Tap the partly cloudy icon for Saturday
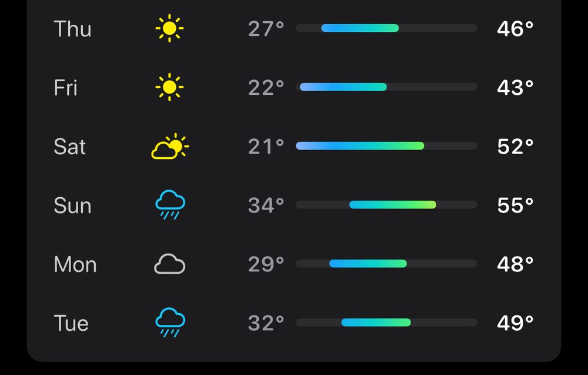 pyautogui.click(x=170, y=146)
